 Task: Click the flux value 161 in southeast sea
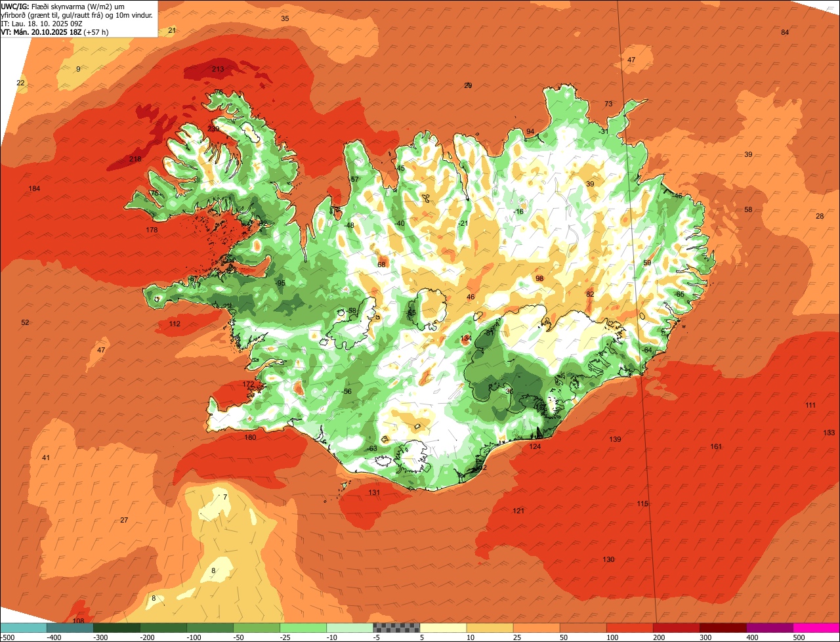[716, 446]
